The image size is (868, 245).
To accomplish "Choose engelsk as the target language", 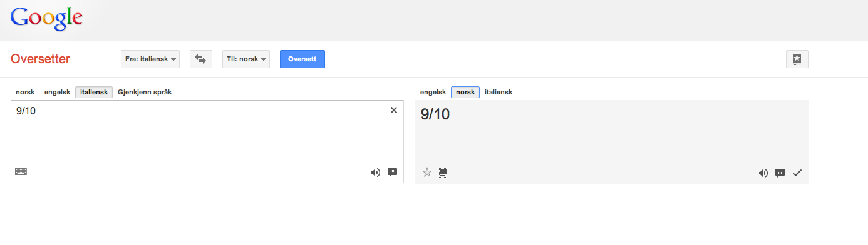I will pyautogui.click(x=433, y=92).
